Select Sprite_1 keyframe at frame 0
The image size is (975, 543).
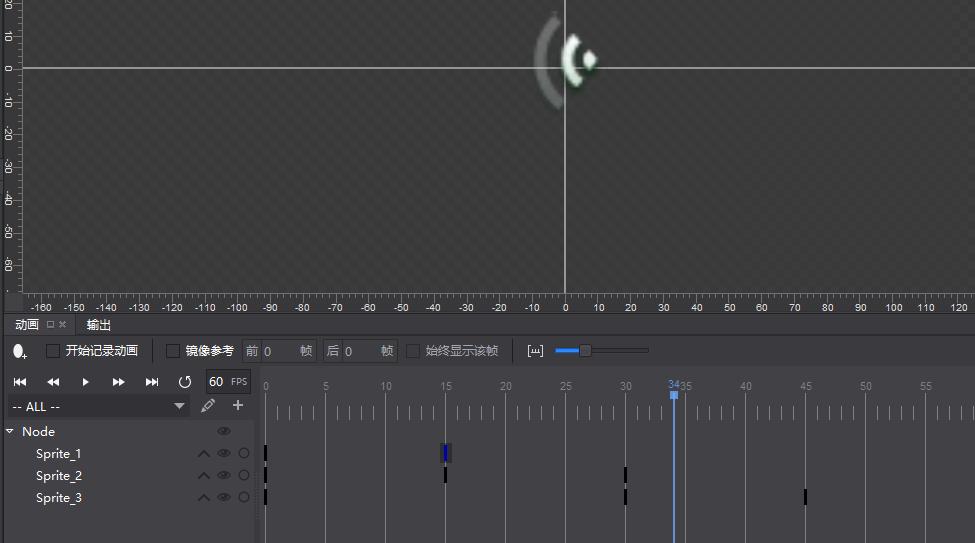tap(266, 453)
